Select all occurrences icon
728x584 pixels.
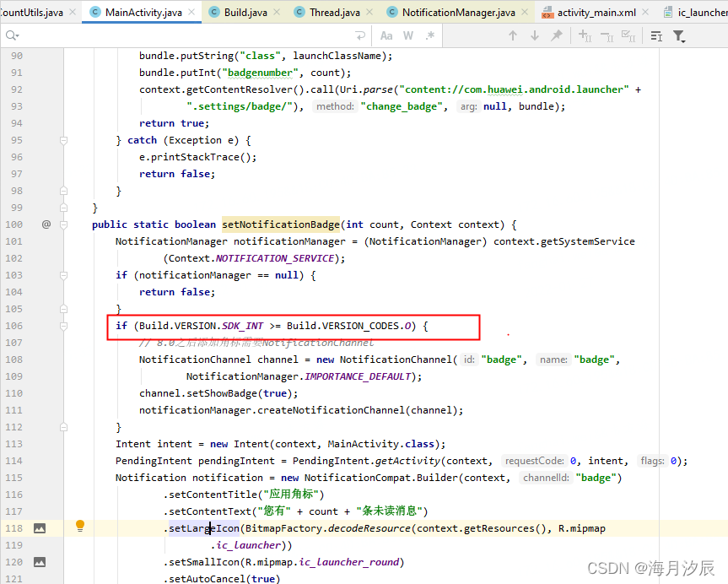click(x=628, y=35)
